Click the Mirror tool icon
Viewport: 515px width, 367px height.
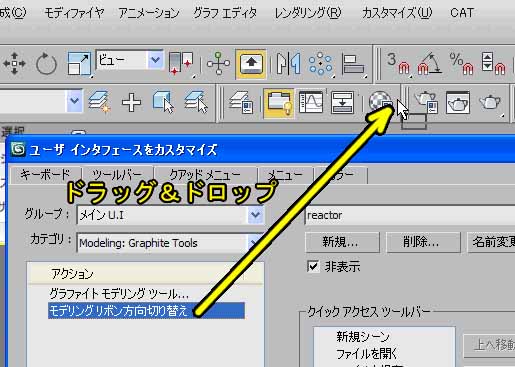coord(289,63)
